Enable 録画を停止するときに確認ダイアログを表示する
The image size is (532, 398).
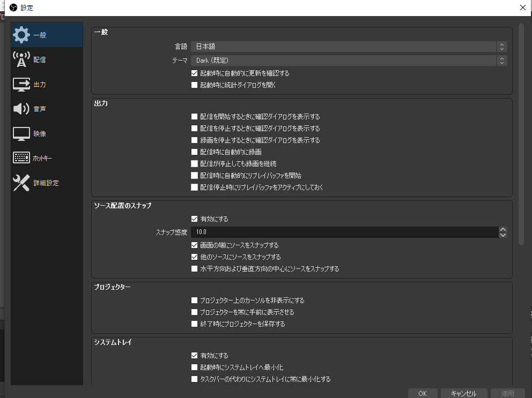tap(195, 140)
